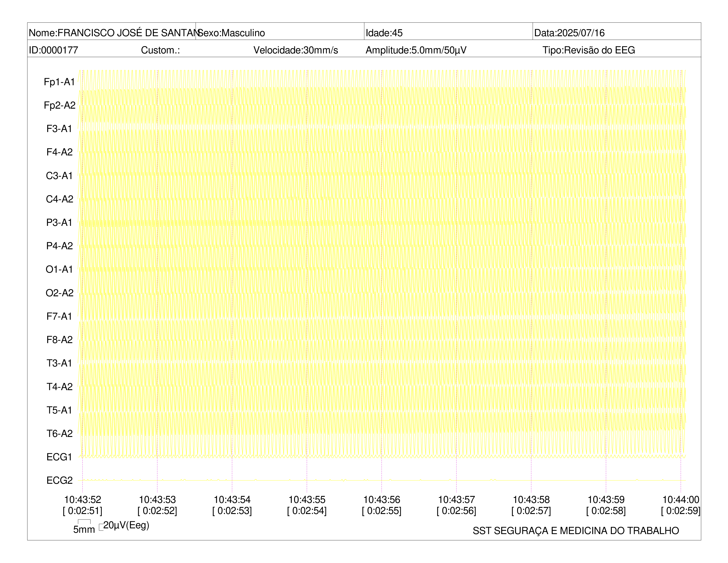Select the O2-A2 channel label
The height and width of the screenshot is (563, 728).
point(59,293)
